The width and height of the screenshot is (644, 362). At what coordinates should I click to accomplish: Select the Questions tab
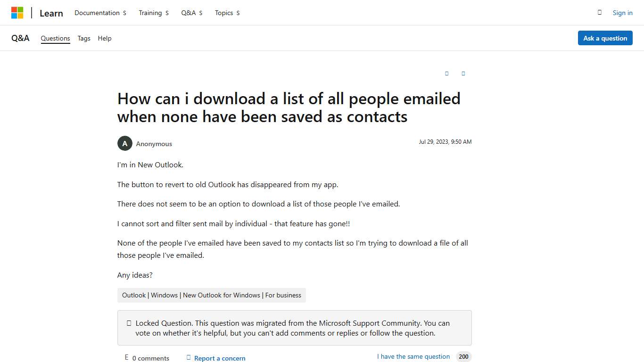point(55,38)
